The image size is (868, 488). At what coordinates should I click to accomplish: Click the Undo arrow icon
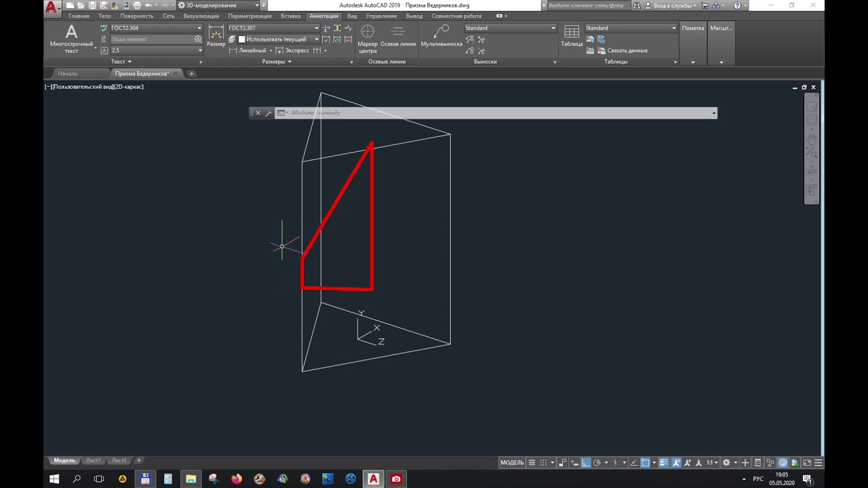[x=149, y=5]
